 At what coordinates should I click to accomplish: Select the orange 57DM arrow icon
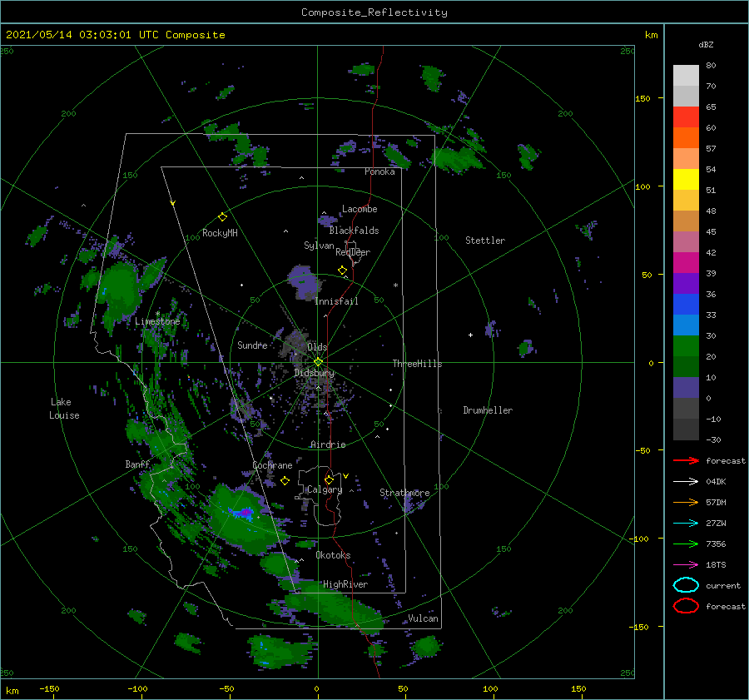686,502
